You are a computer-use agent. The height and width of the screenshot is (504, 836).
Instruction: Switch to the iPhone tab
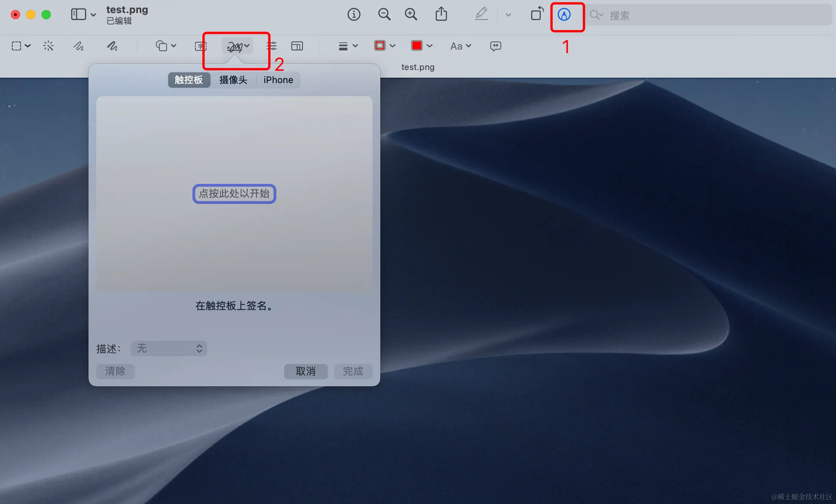coord(278,80)
